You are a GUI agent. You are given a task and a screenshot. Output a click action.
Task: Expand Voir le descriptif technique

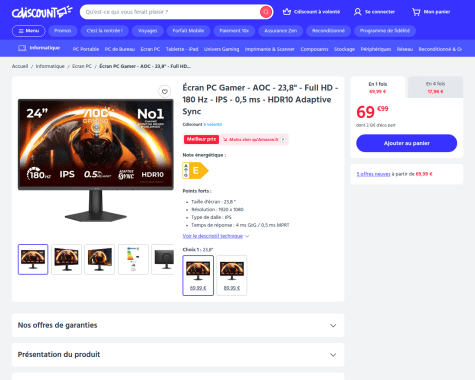point(216,236)
